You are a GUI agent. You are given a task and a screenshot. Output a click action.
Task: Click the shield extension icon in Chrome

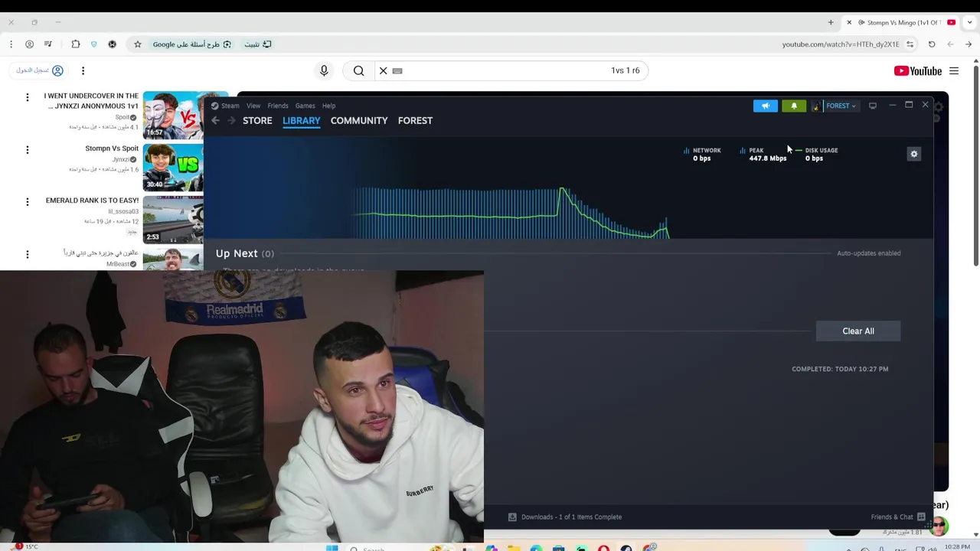pos(93,44)
